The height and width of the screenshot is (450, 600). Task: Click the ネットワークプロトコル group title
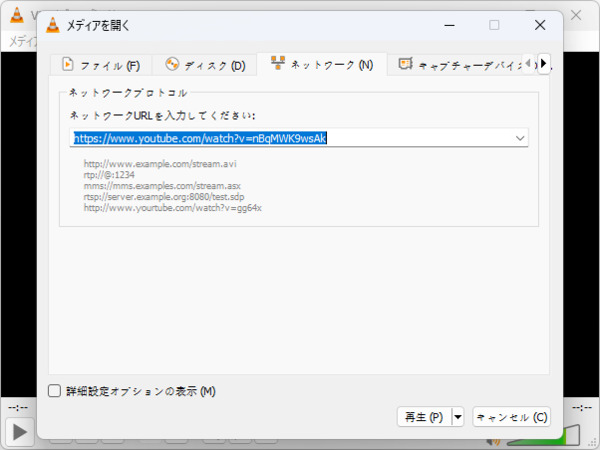128,93
